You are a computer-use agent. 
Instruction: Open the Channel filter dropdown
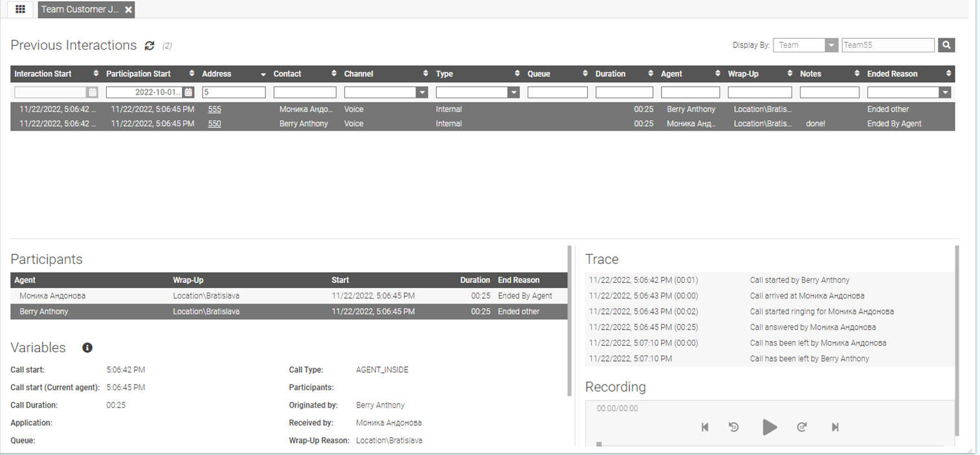(422, 93)
